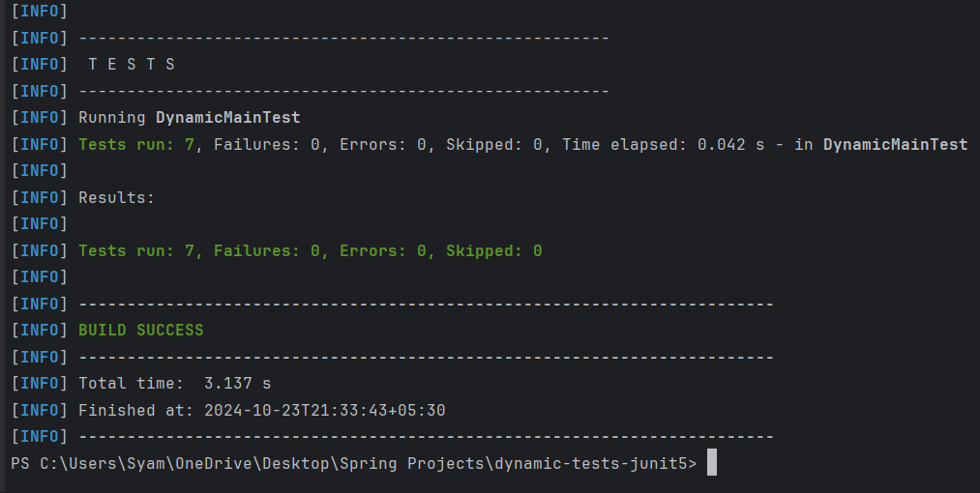Click the T E S T S header text
This screenshot has height=493, width=980.
132,65
